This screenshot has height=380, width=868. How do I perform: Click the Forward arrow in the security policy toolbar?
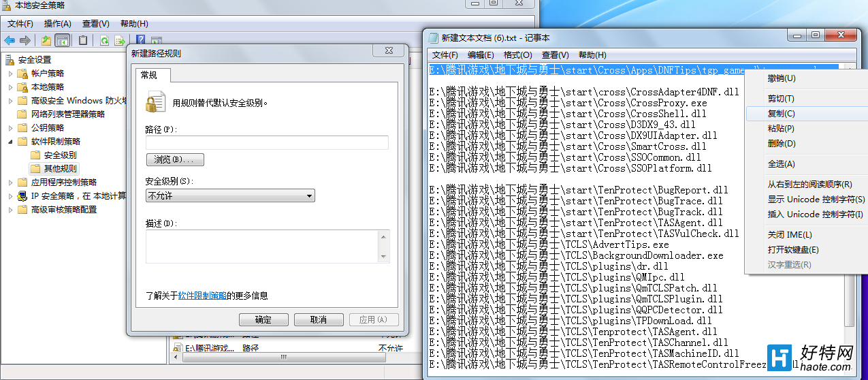tap(25, 40)
